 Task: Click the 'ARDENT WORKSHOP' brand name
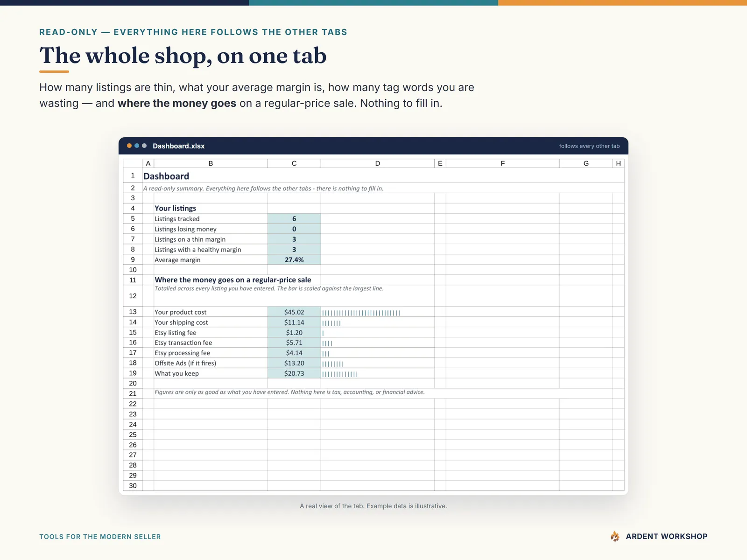tap(666, 536)
